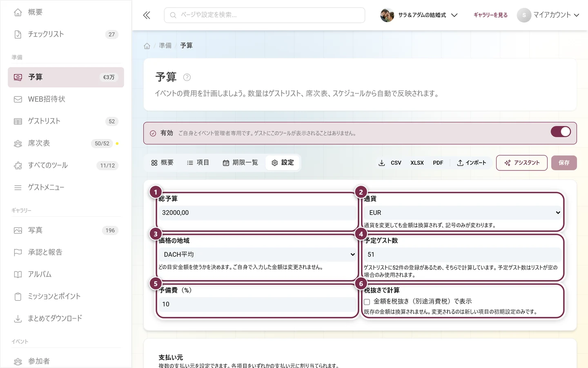Click the search magnifier icon
Viewport: 588px width, 368px height.
point(173,15)
